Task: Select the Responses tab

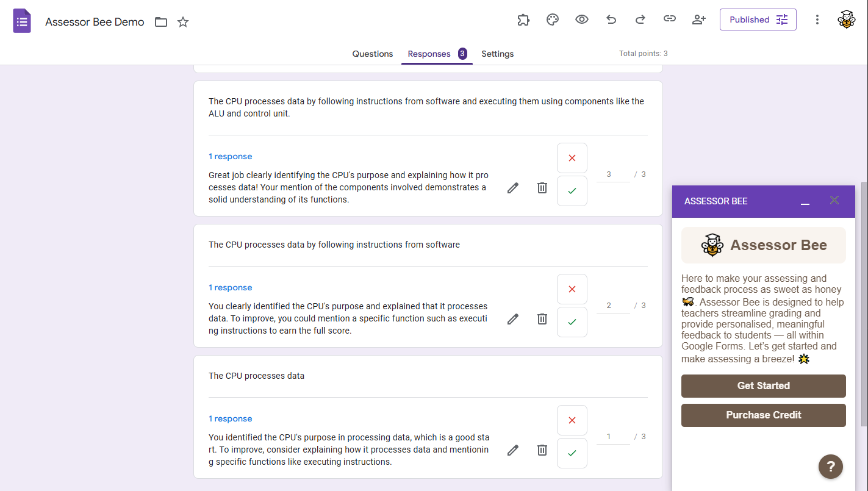Action: 437,54
